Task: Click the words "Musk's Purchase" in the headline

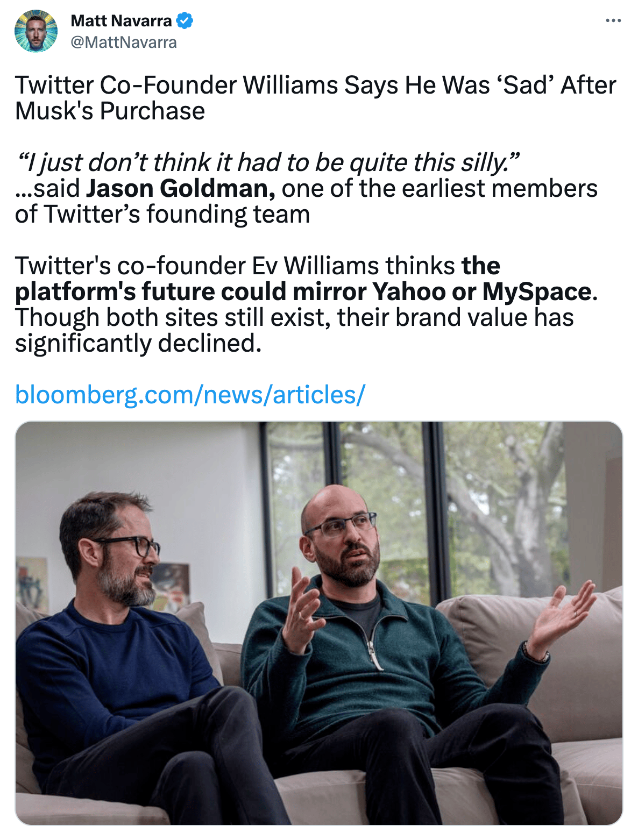Action: coord(110,111)
